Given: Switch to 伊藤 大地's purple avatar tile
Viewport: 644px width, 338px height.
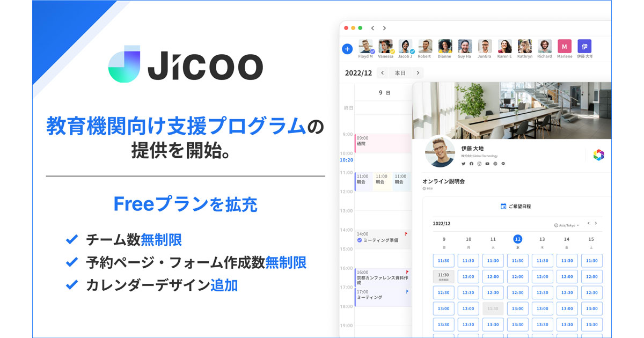Looking at the screenshot, I should [583, 46].
